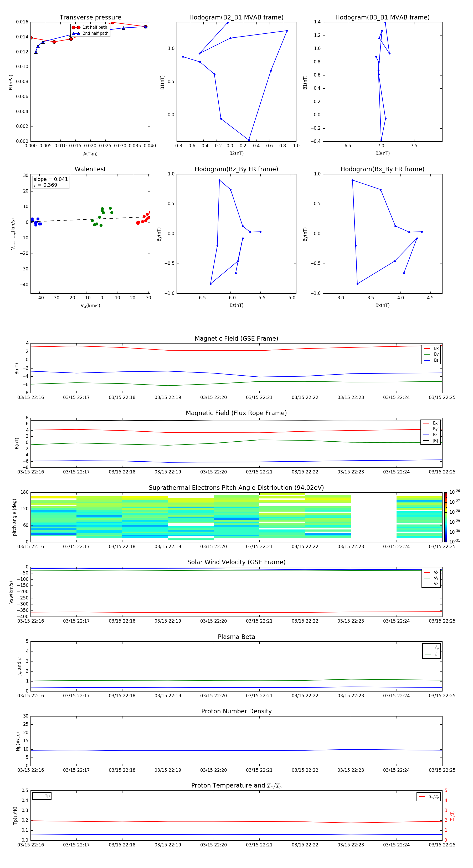Click the 'Proton Temperature and Te/Tp' title

(x=236, y=785)
